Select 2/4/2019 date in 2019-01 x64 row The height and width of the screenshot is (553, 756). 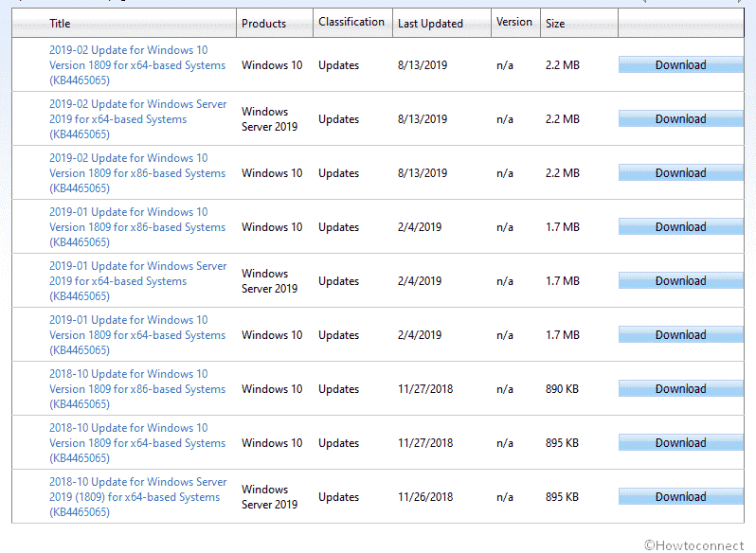coord(420,335)
